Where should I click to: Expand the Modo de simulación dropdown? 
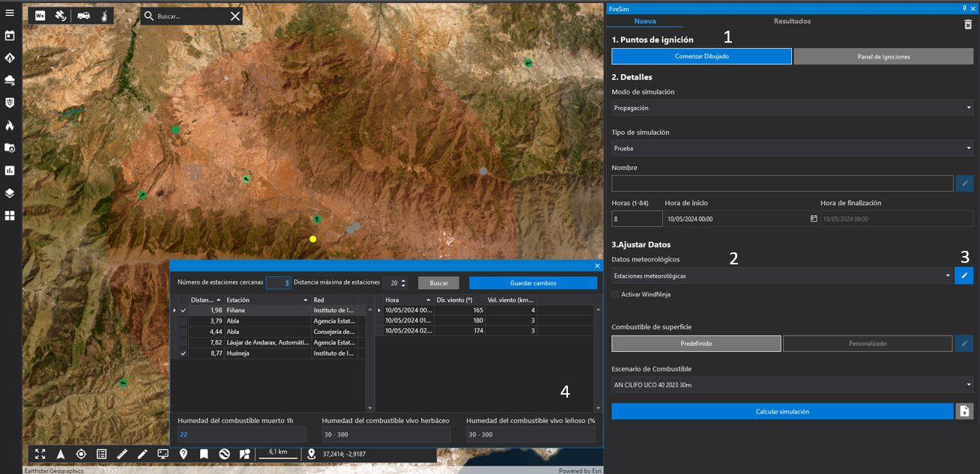(792, 108)
